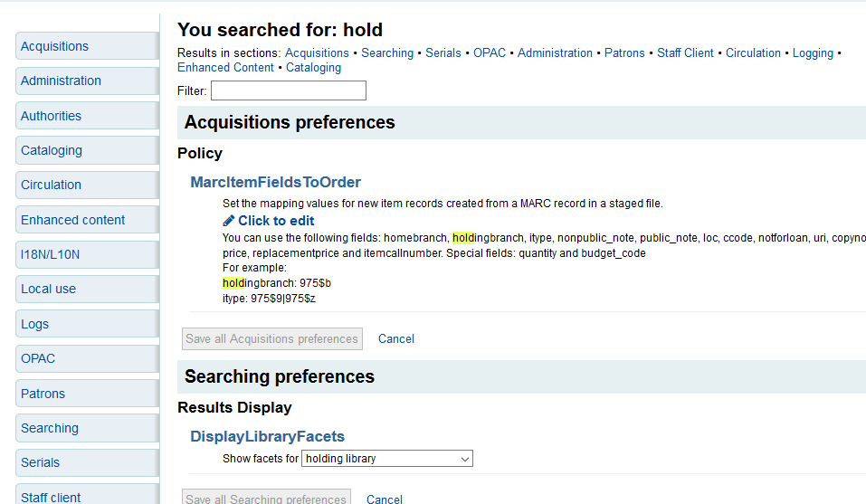The image size is (866, 504).
Task: Jump to Staff Client results link
Action: point(685,52)
